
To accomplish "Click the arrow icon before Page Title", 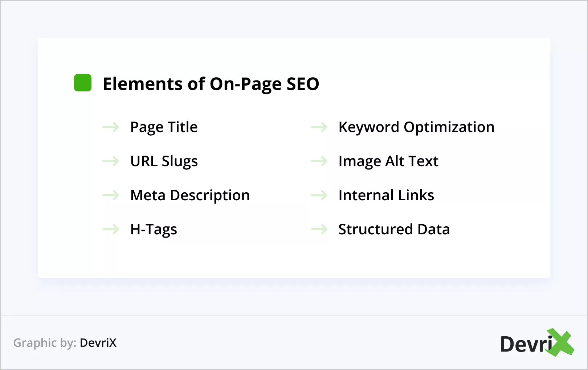I will click(x=111, y=127).
